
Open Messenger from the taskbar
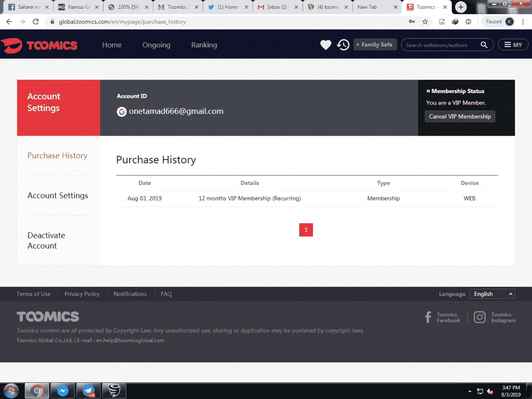(x=63, y=391)
